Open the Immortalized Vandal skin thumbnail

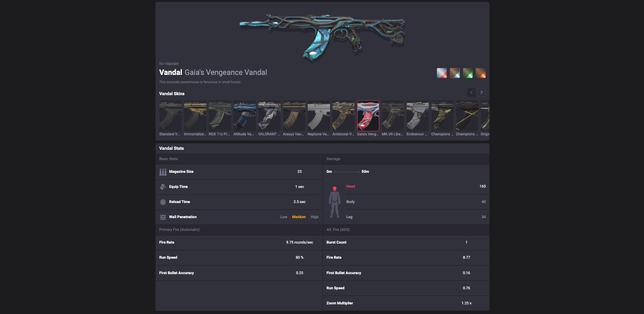tap(195, 116)
